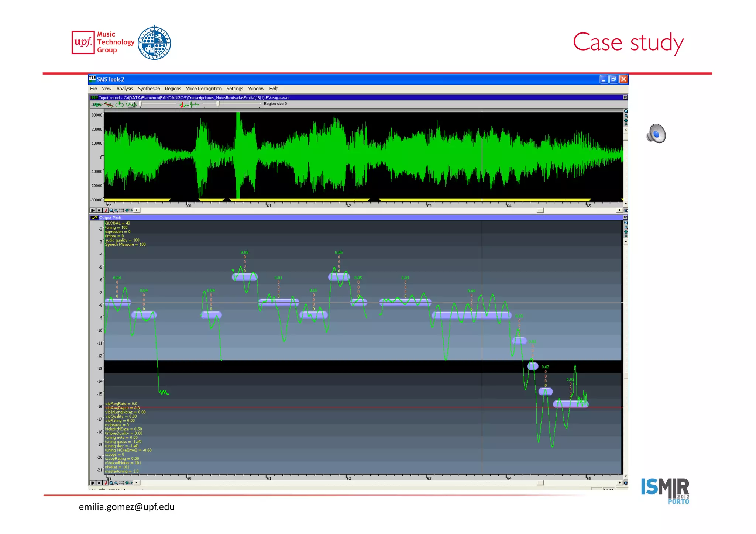Restore down the SMSTools2 window
Screen dimensions: 756x534
(x=614, y=79)
